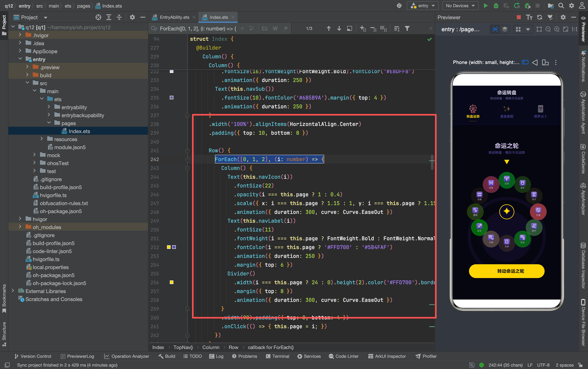Open the Previewer plug-in tool
This screenshot has width=588, height=369.
click(550, 17)
